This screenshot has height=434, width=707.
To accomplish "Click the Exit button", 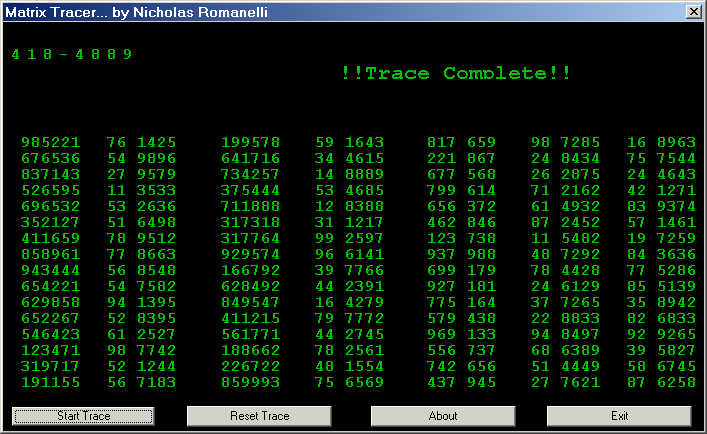I will pos(620,415).
